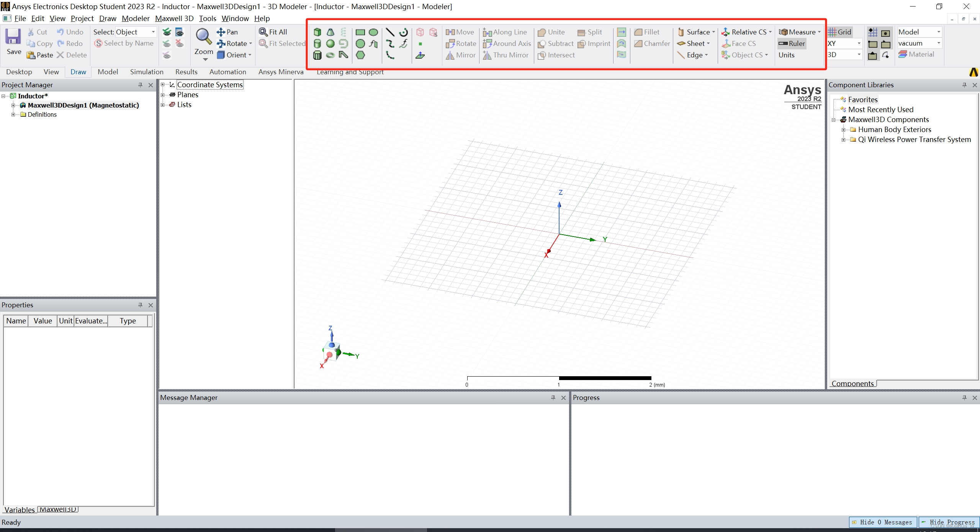Pin the Component Libraries panel

point(964,85)
